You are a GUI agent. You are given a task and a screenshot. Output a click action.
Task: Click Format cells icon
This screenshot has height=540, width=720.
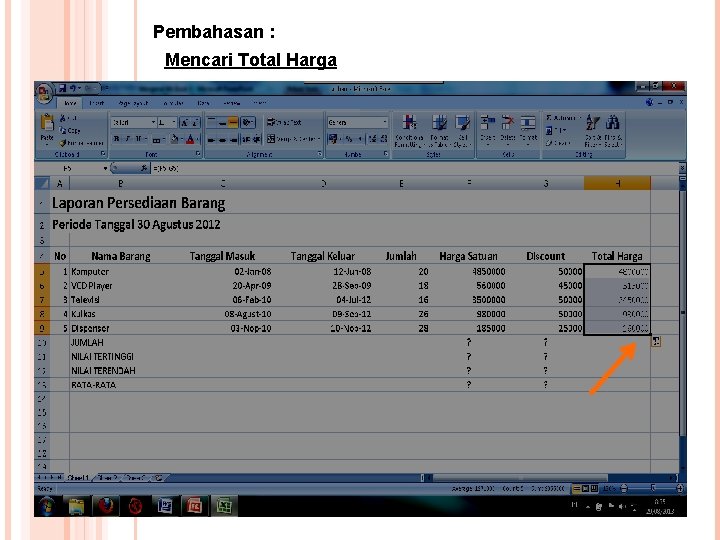528,123
